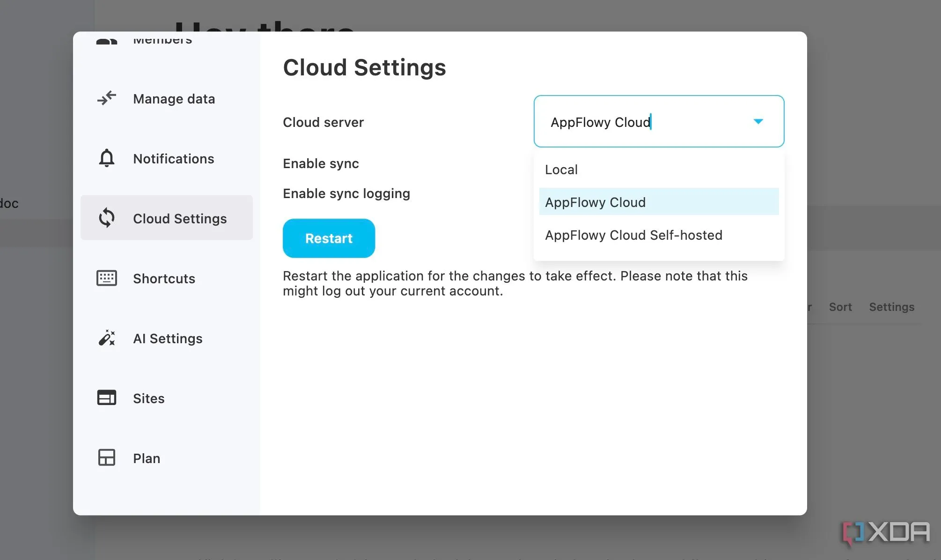This screenshot has width=941, height=560.
Task: Click the AI Settings magic wand icon
Action: click(107, 338)
